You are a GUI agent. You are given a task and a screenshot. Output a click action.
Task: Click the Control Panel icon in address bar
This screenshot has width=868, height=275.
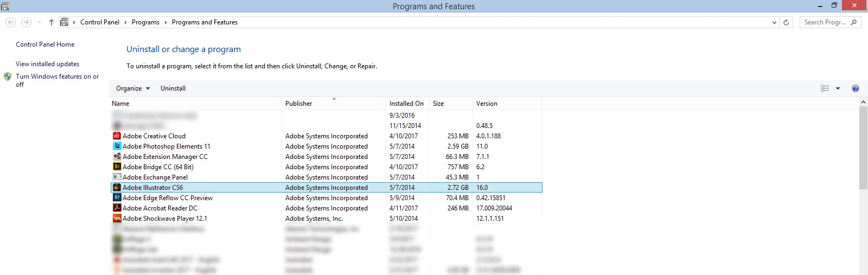pos(65,22)
